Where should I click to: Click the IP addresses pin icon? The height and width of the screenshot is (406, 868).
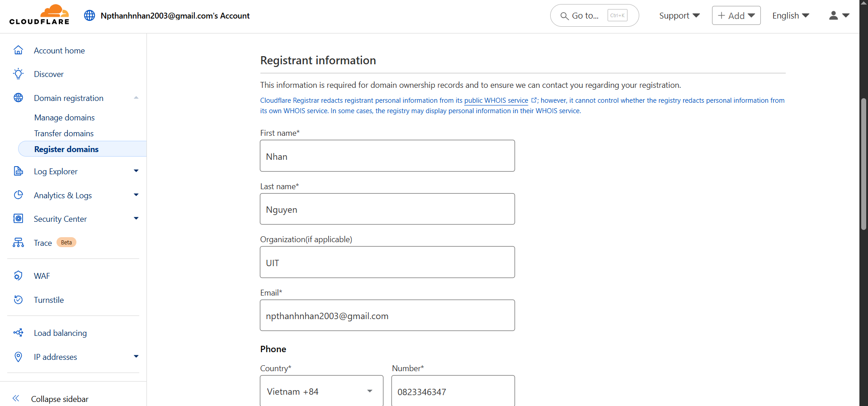point(19,357)
